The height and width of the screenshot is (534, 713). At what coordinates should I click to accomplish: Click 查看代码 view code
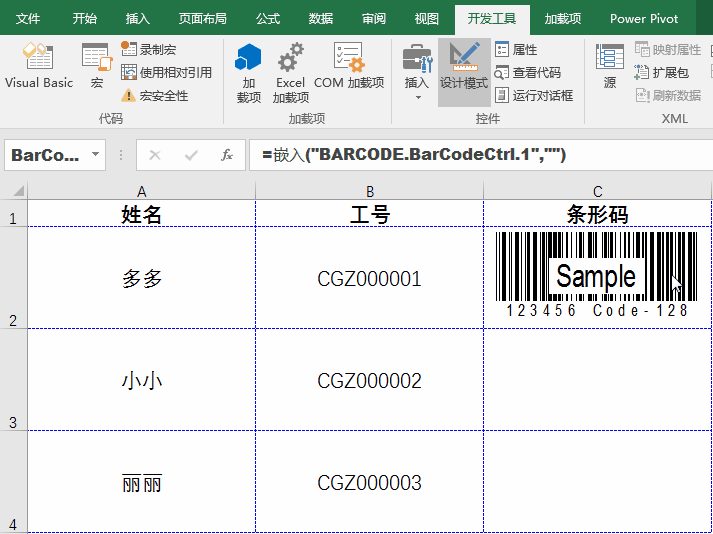(528, 72)
